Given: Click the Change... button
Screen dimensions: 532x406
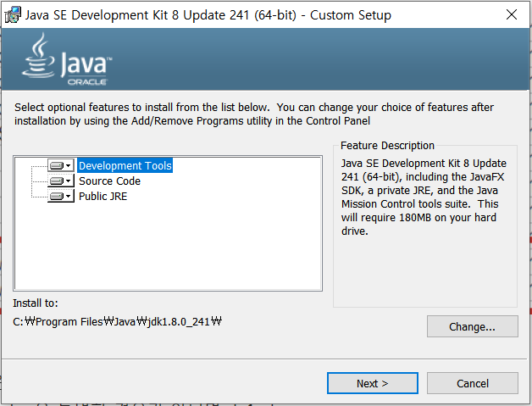Looking at the screenshot, I should tap(473, 326).
